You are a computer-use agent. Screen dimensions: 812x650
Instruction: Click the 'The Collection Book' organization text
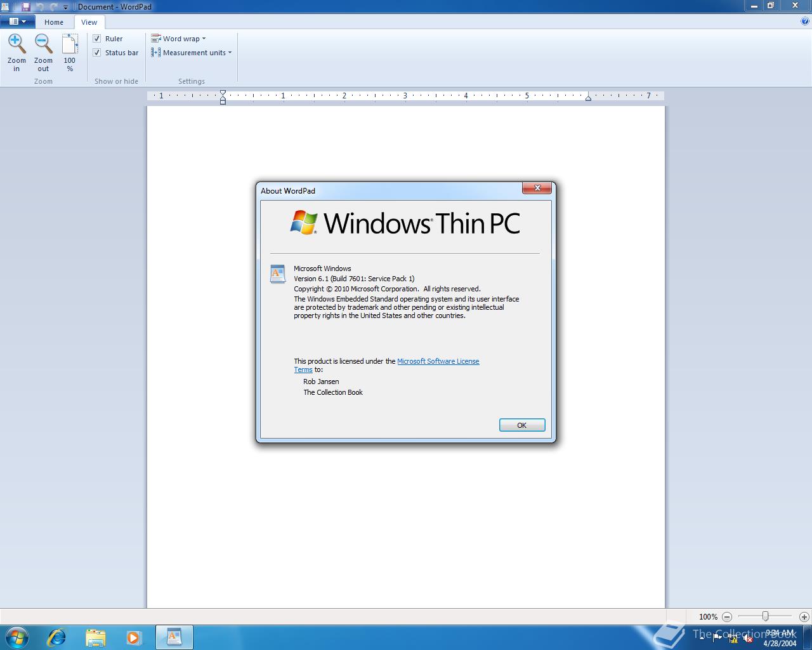click(x=333, y=392)
